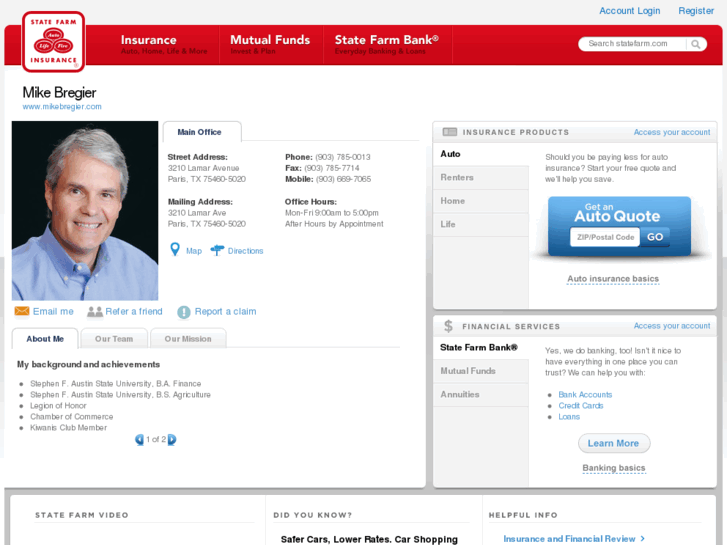Click the Report a claim alert icon
The image size is (727, 545).
(184, 312)
